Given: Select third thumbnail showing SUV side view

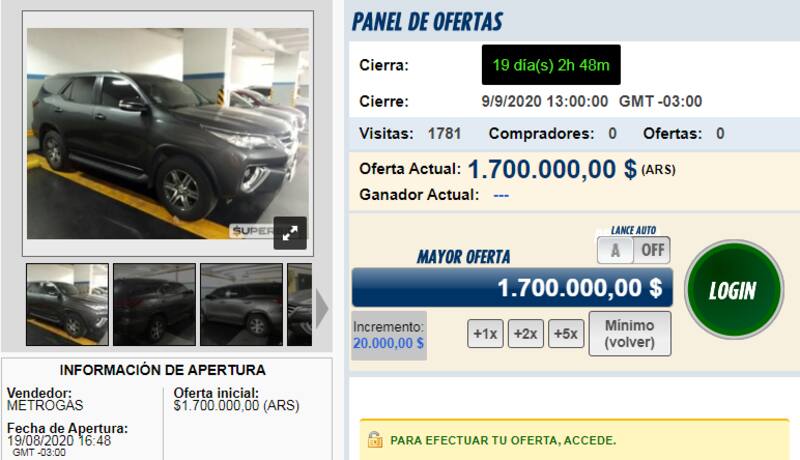Looking at the screenshot, I should click(x=241, y=304).
